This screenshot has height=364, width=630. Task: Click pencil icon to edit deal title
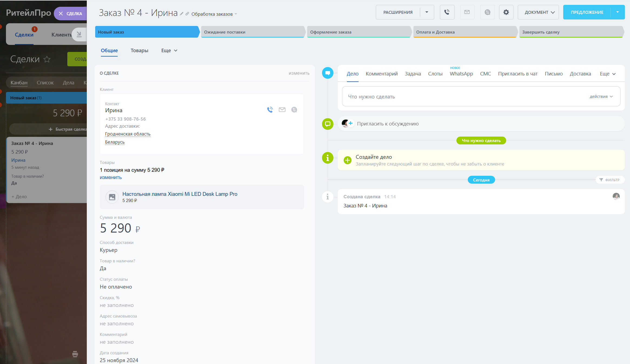point(182,14)
